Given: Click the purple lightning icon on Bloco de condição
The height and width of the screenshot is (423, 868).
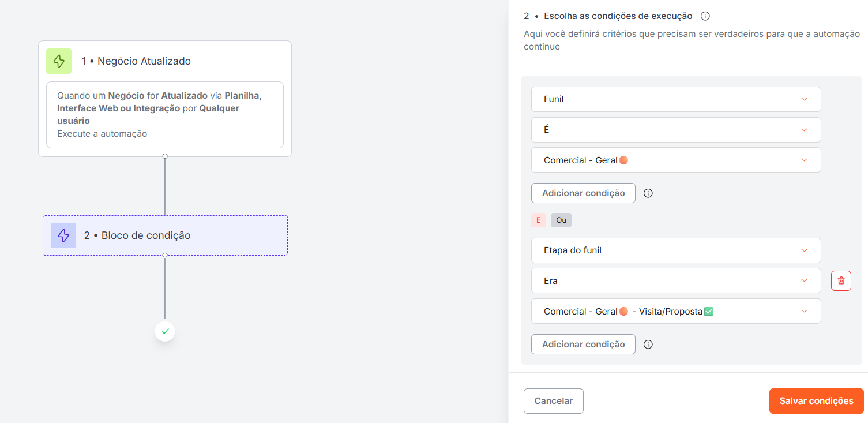Looking at the screenshot, I should (63, 235).
